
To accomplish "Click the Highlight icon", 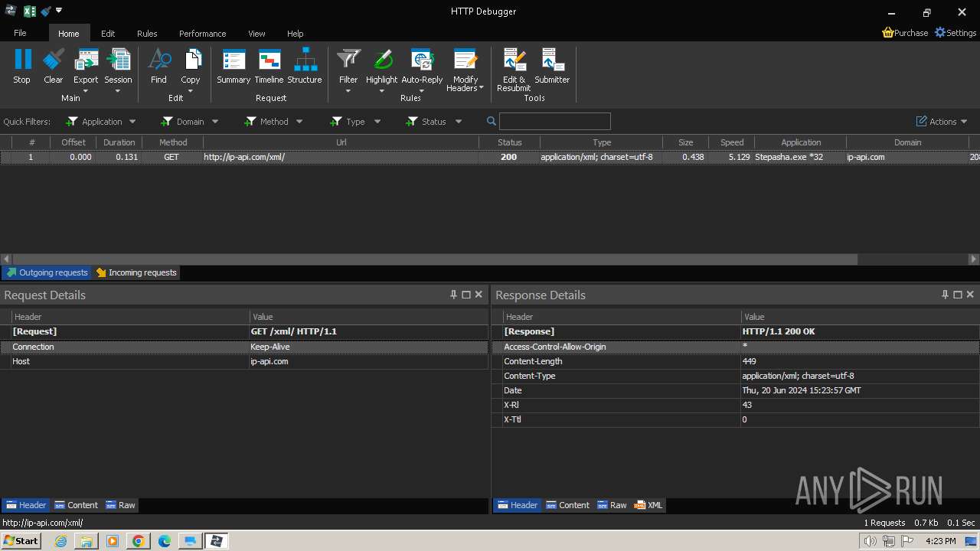I will click(381, 60).
